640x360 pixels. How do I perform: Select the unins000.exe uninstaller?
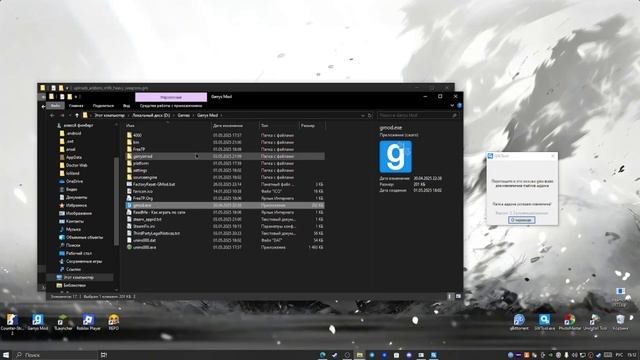coord(225,247)
